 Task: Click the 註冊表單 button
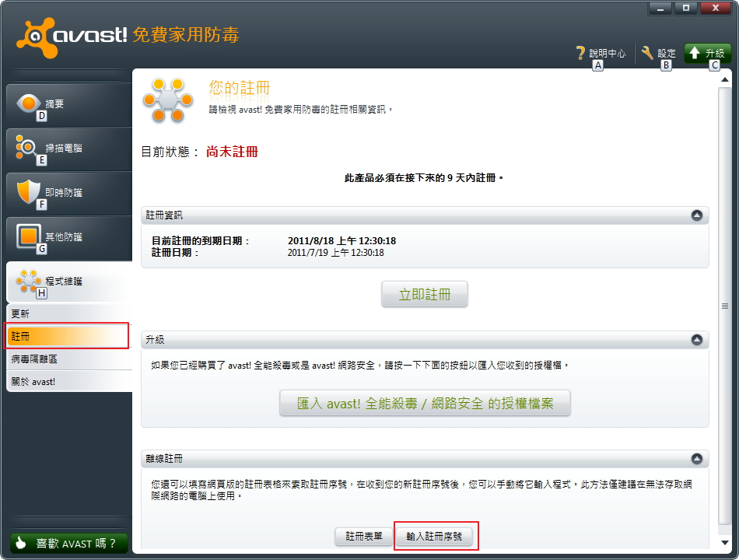pos(363,537)
